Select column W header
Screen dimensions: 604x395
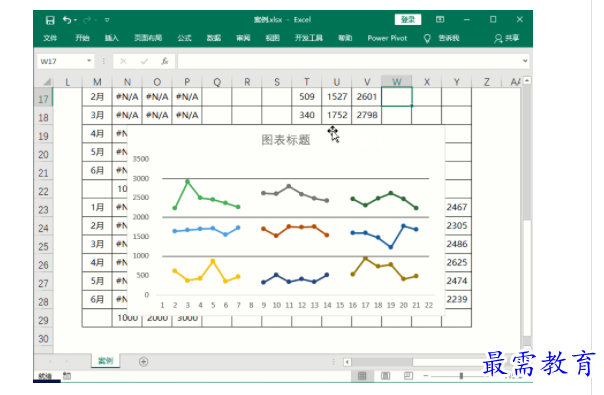click(397, 82)
